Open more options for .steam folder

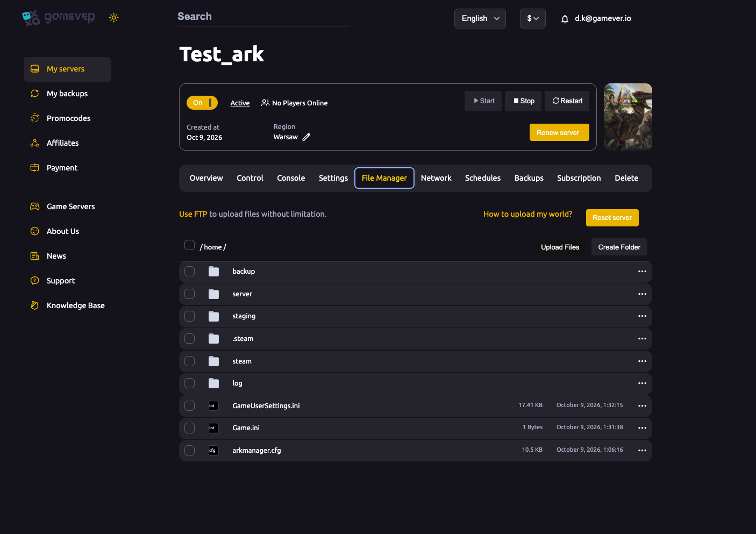642,339
